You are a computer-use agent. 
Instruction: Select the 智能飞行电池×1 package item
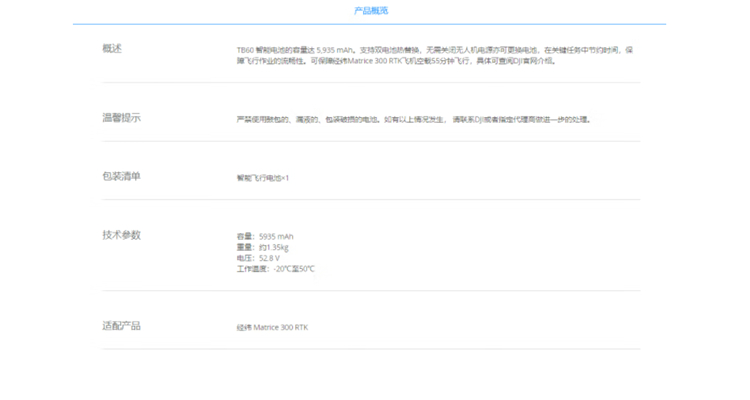point(263,178)
